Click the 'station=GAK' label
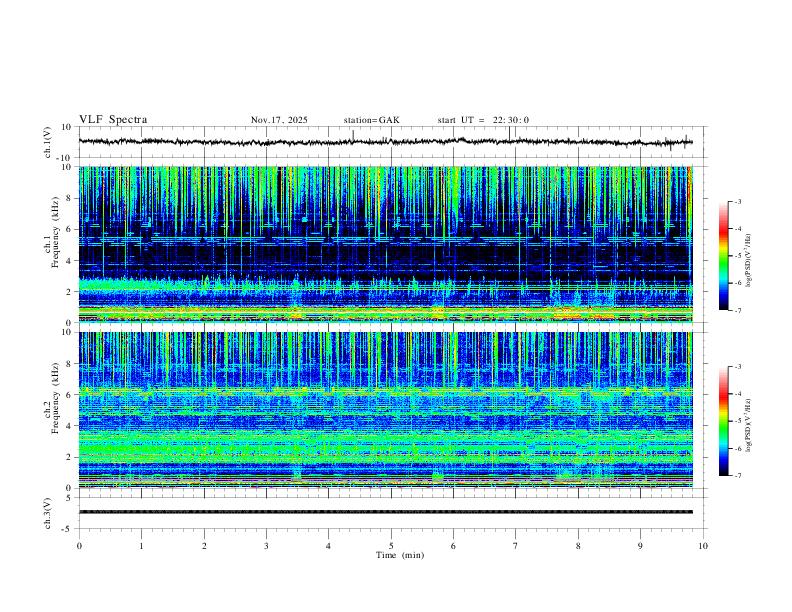 click(372, 120)
